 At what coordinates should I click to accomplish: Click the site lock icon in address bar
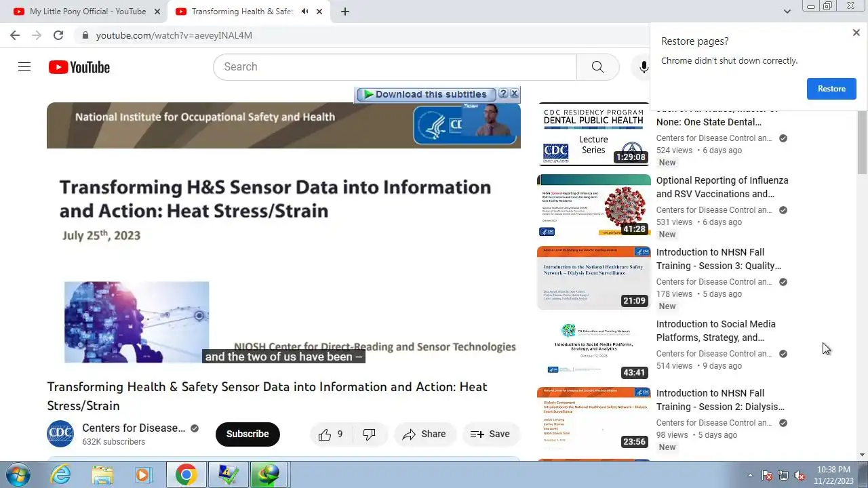coord(85,35)
